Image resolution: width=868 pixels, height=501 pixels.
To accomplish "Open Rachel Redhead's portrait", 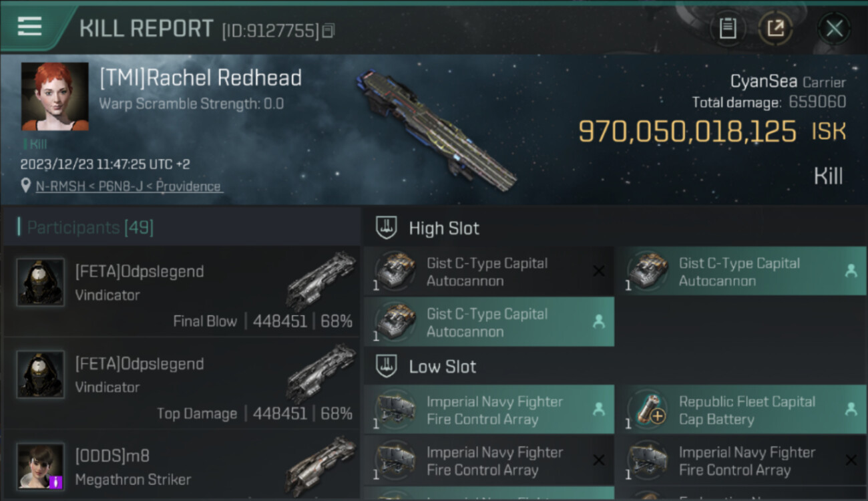I will [x=55, y=97].
